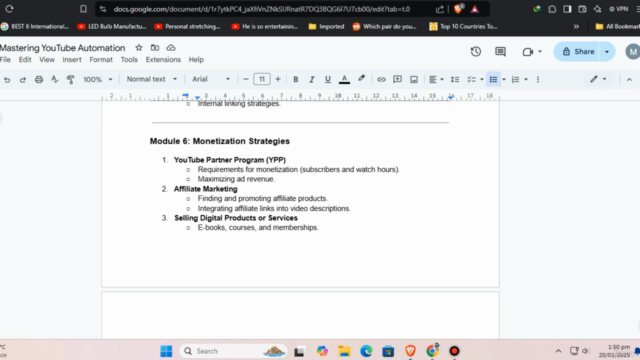This screenshot has width=640, height=360.
Task: Open the zoom 100% dropdown
Action: (x=98, y=79)
